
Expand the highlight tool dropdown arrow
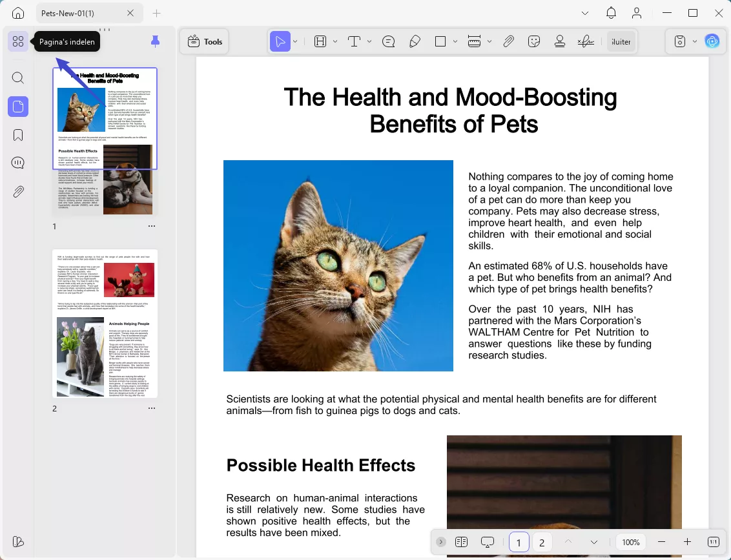pos(335,42)
